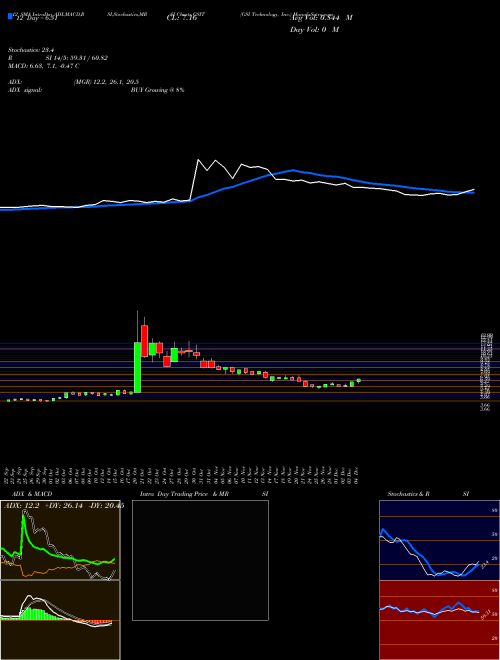Select the 'CL: 7.16' closing price text
The width and height of the screenshot is (500, 660).
click(x=182, y=18)
